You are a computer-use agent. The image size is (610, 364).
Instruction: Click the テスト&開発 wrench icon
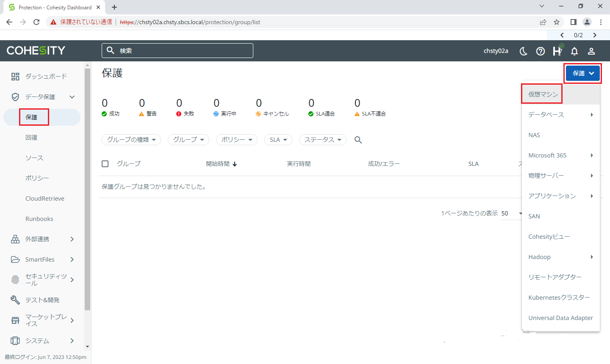[x=15, y=300]
